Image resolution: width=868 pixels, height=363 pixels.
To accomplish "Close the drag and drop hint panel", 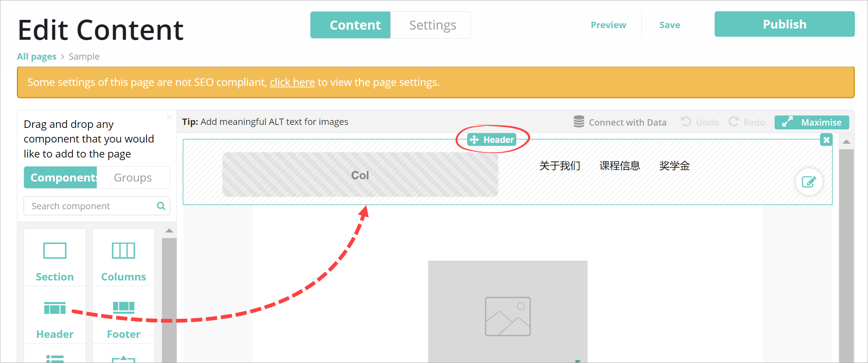I will (x=169, y=117).
